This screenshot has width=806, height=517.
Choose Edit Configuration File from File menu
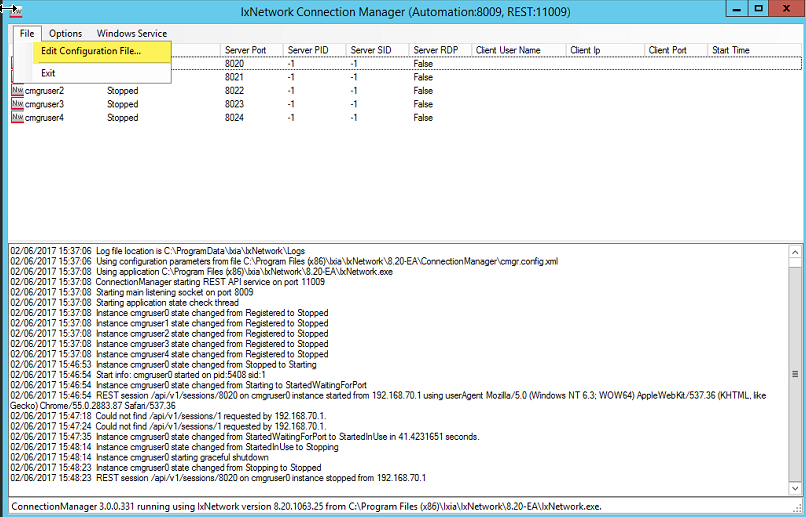coord(91,51)
